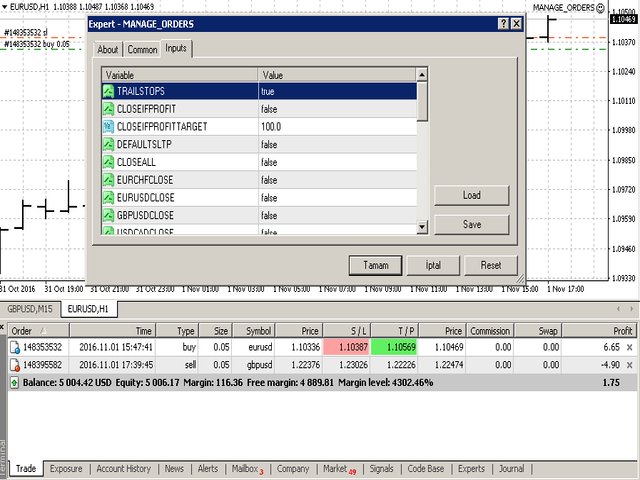Viewport: 640px width, 480px height.
Task: Click the buy order 148353532 icon
Action: [x=15, y=347]
